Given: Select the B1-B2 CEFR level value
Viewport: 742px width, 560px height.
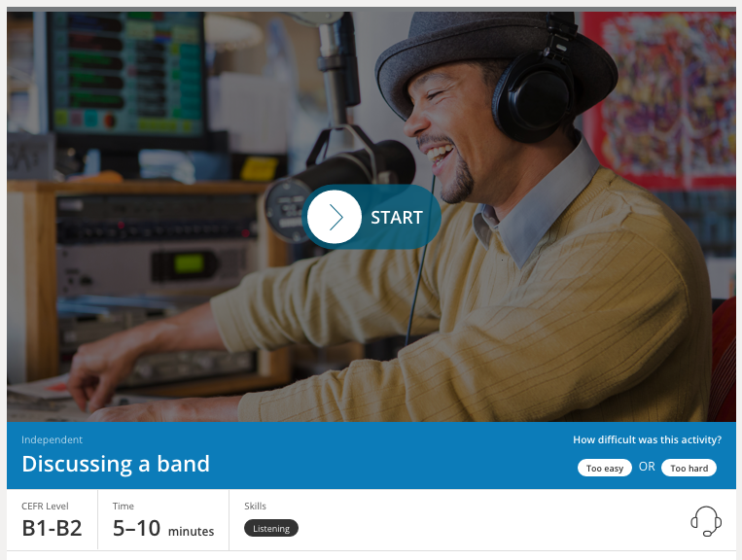Looking at the screenshot, I should [53, 528].
